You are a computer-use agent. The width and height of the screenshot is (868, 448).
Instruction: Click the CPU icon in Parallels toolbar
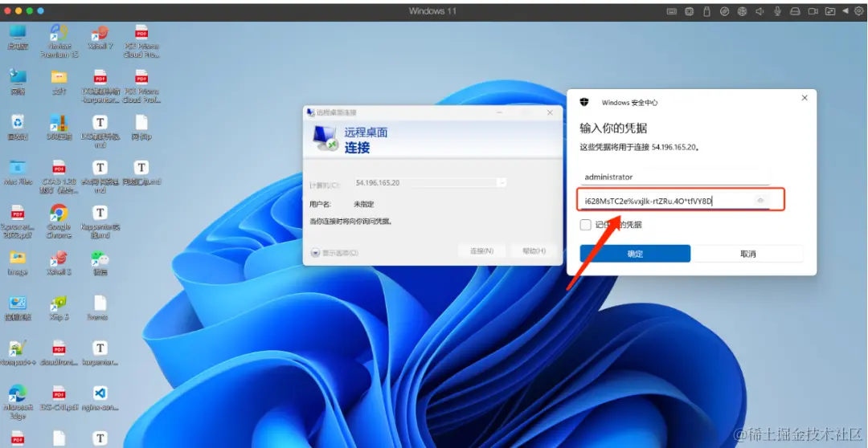(690, 11)
